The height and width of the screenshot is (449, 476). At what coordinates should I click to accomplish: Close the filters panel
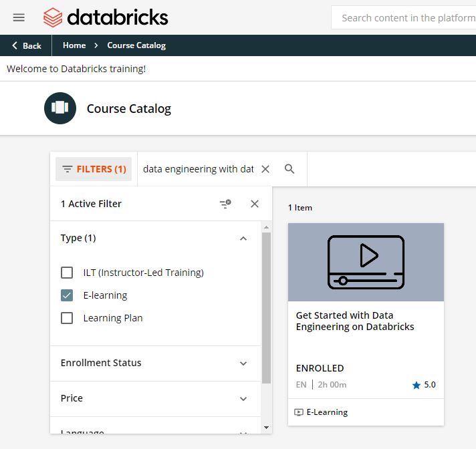255,204
